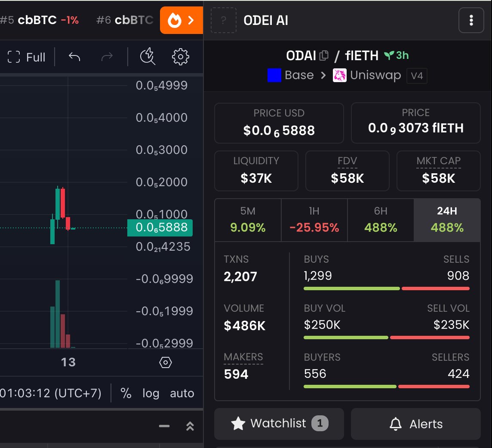Click the MKT CAP $58K box
The width and height of the screenshot is (492, 448).
click(438, 171)
